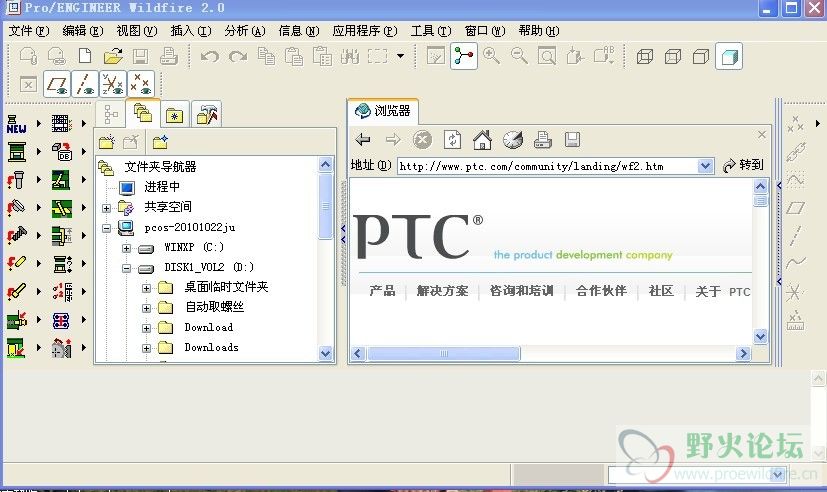Open the 社区 link on PTC page
Viewport: 827px width, 492px height.
pos(661,291)
